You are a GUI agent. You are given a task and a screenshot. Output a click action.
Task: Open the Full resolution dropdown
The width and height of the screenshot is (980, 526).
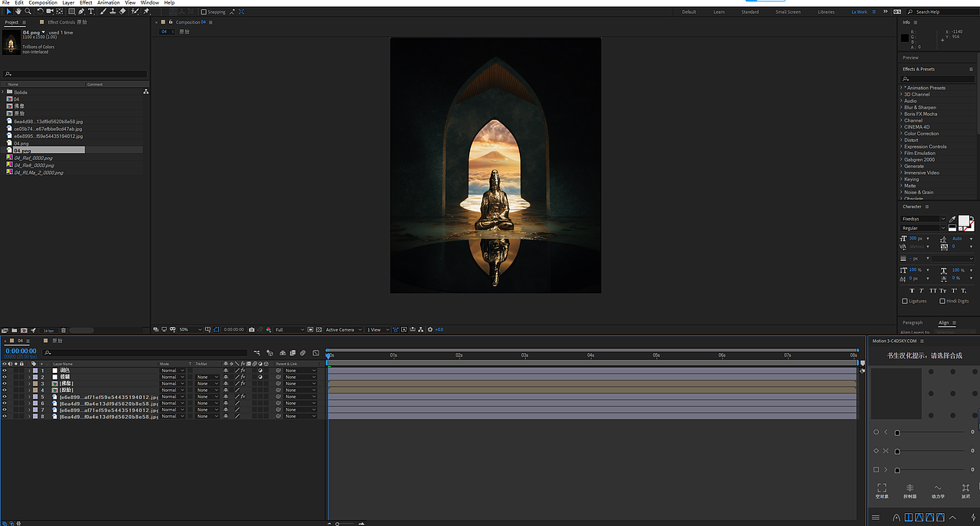coord(289,329)
